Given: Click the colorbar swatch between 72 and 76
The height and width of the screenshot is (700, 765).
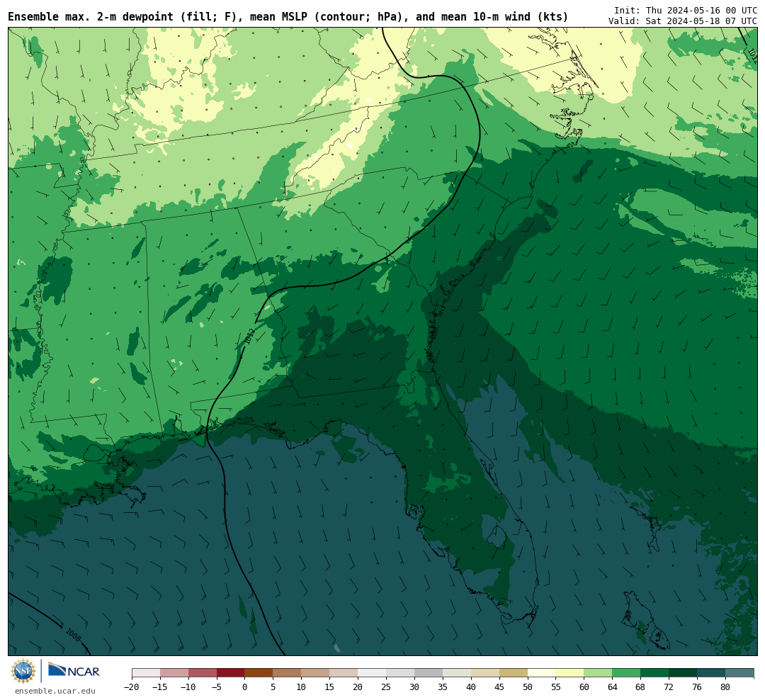Looking at the screenshot, I should coord(683,673).
